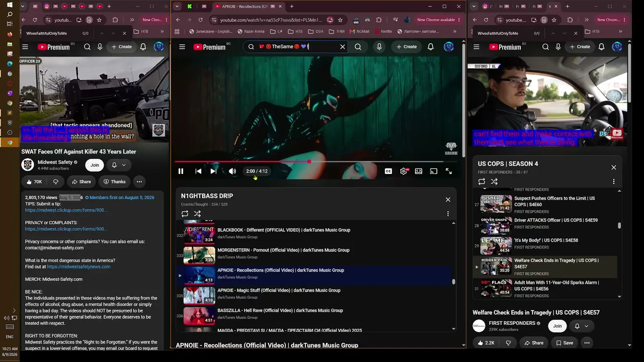Cast center video to a TV
This screenshot has height=362, width=644.
click(x=434, y=171)
